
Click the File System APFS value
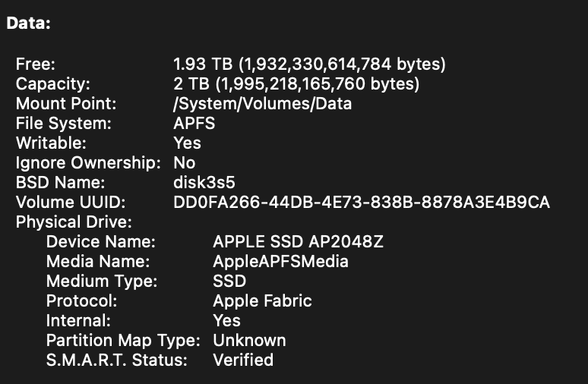pos(194,123)
